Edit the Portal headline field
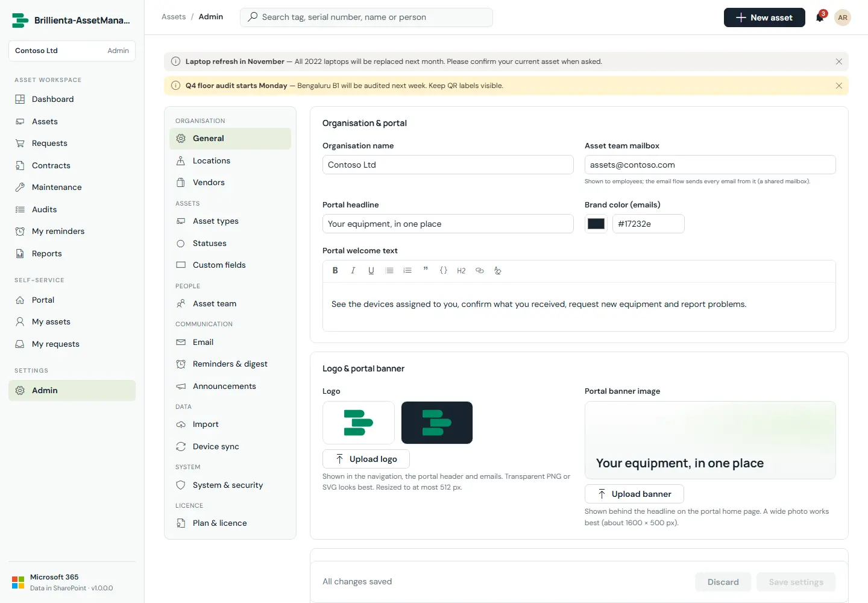Screen dimensions: 868x603 click(x=448, y=224)
